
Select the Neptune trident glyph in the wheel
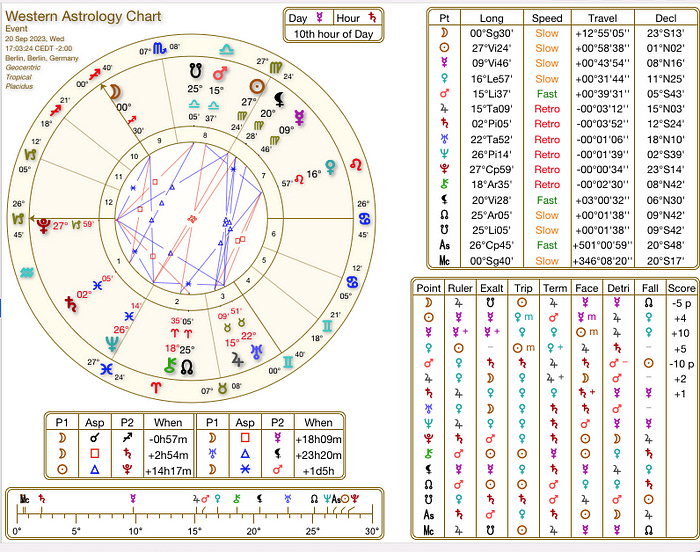(112, 344)
